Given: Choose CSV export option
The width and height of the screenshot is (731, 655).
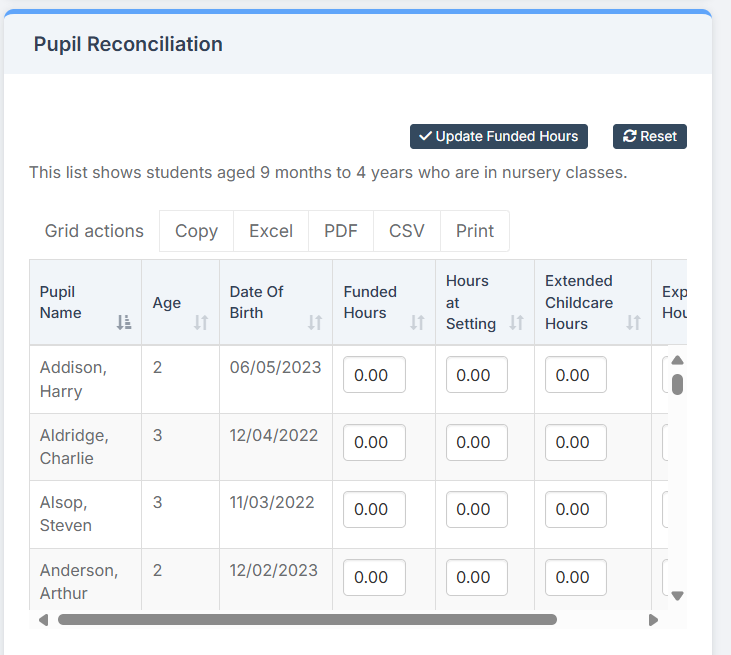Looking at the screenshot, I should [407, 231].
